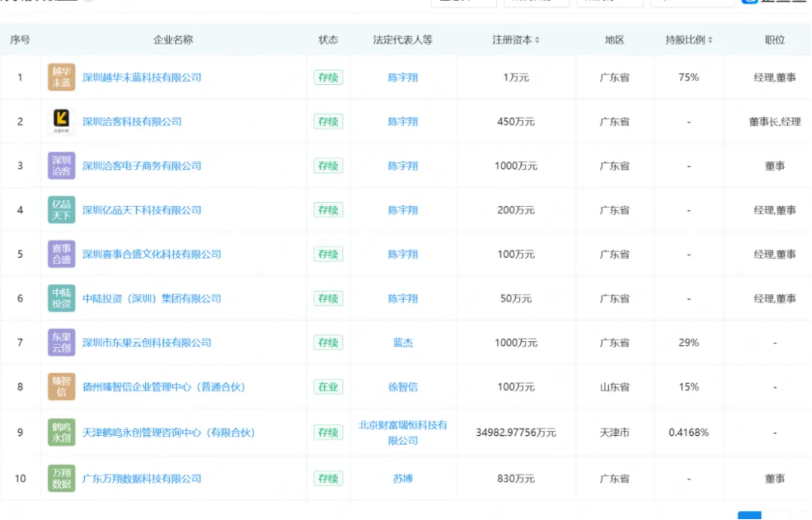
Task: Click the highlighted blue current-page button
Action: [x=749, y=515]
